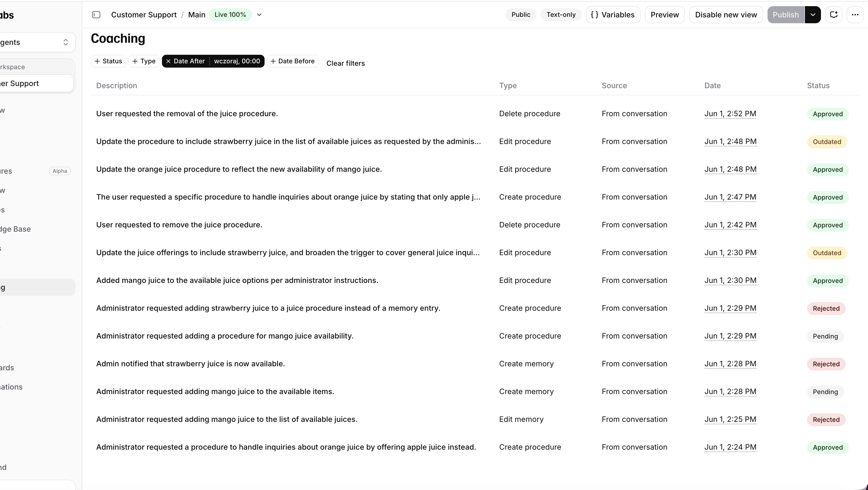Open row 'User requested the removal of the juice procedure.'
Image resolution: width=868 pixels, height=490 pixels.
point(475,114)
